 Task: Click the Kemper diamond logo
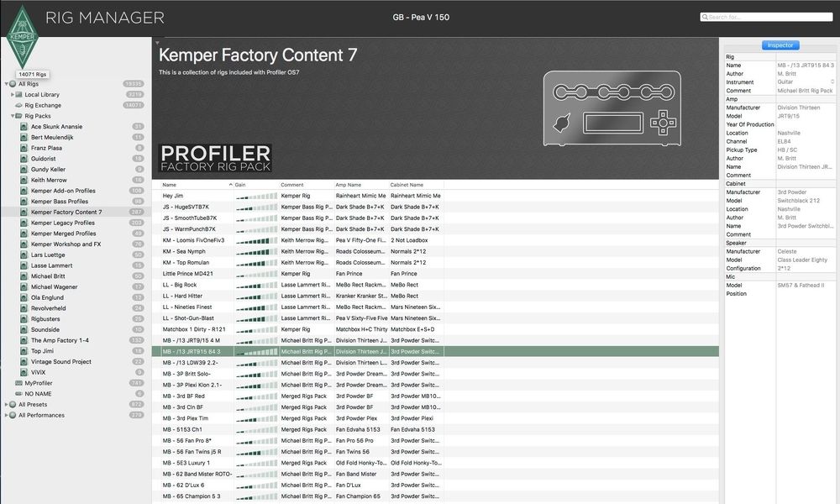(22, 36)
